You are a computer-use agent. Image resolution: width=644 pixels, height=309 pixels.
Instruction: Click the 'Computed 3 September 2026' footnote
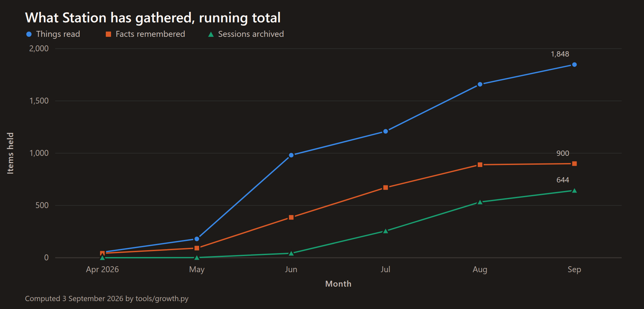[x=107, y=299]
